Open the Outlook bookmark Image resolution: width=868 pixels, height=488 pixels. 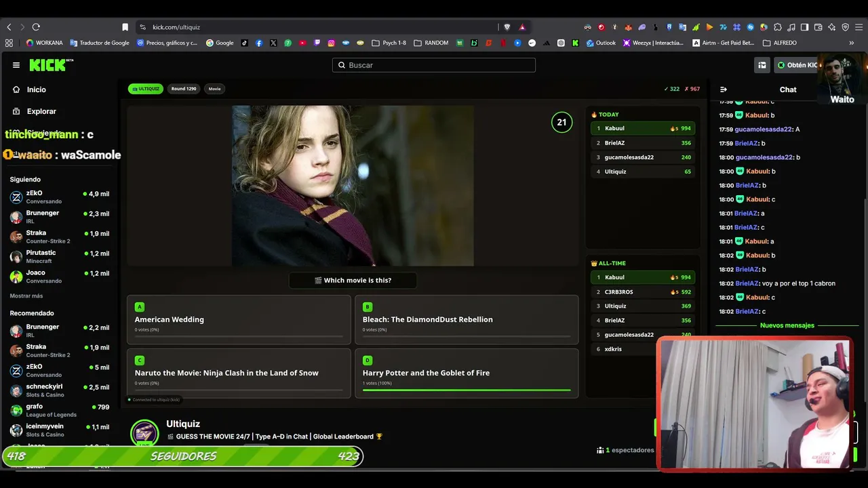(x=601, y=43)
